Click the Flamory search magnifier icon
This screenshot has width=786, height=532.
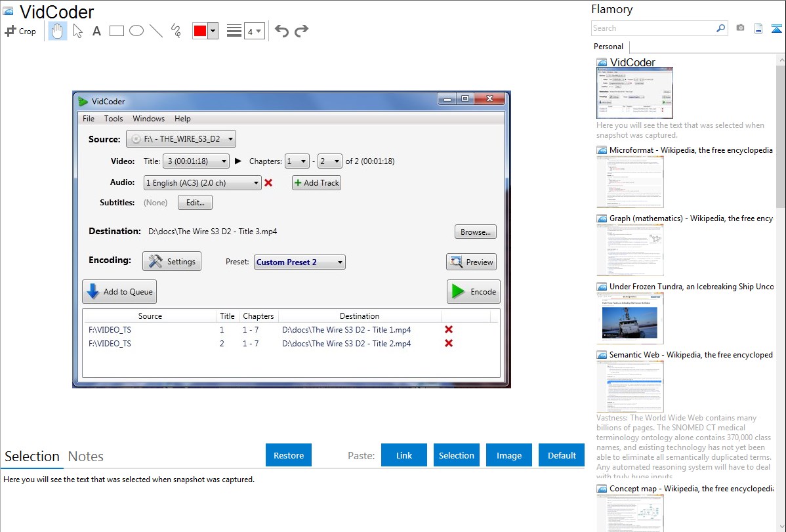720,28
